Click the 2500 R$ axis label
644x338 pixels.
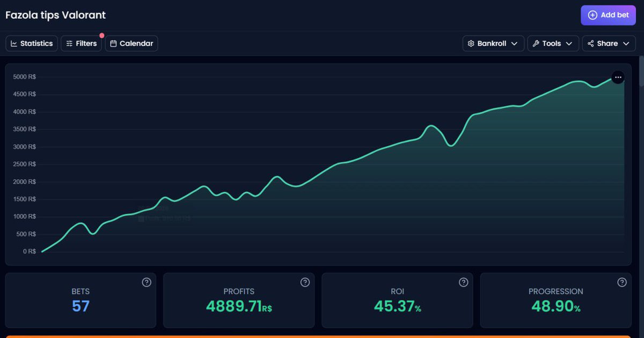(25, 164)
